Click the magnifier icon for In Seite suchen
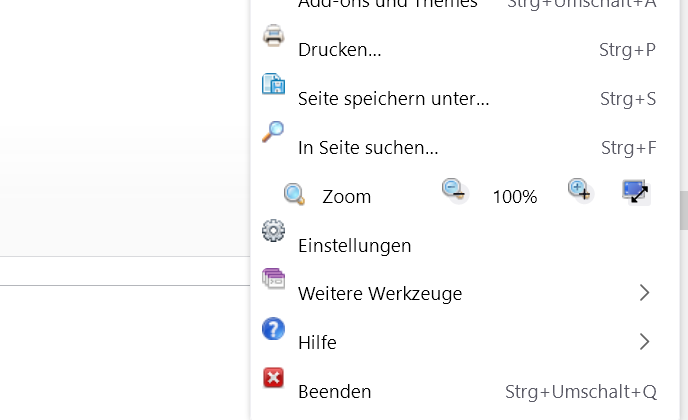The height and width of the screenshot is (420, 688). click(x=273, y=132)
